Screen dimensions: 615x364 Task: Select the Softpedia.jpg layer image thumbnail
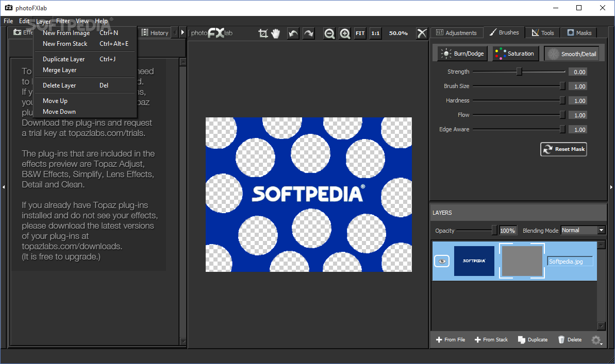(474, 261)
